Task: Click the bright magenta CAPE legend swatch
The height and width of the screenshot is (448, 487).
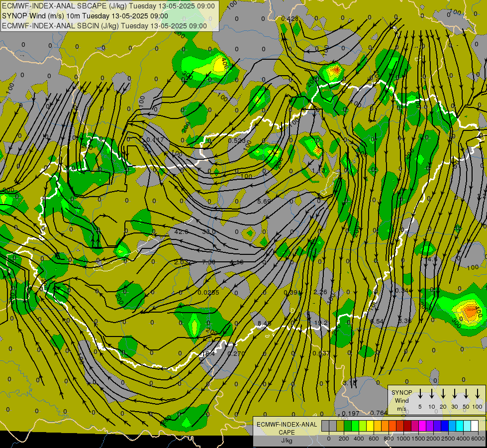Action: pos(422,426)
